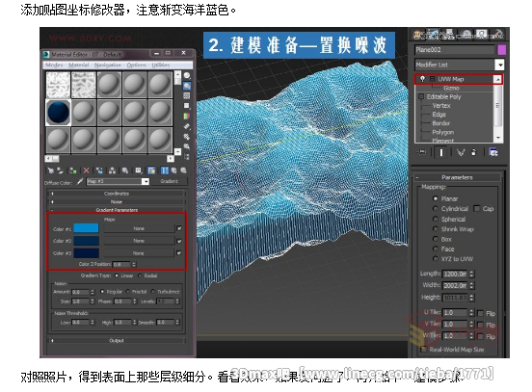532x392 pixels.
Task: Click the Video Color Check icon
Action: click(187, 116)
